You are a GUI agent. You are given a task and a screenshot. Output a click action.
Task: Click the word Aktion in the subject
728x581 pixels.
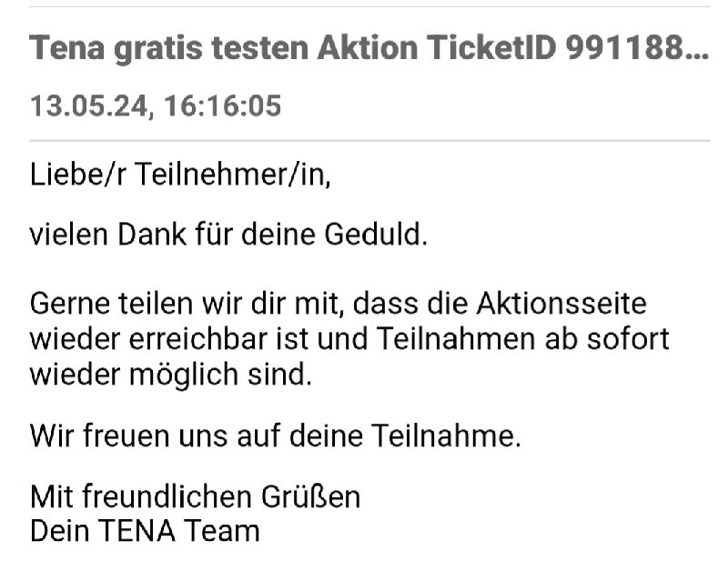pyautogui.click(x=368, y=48)
